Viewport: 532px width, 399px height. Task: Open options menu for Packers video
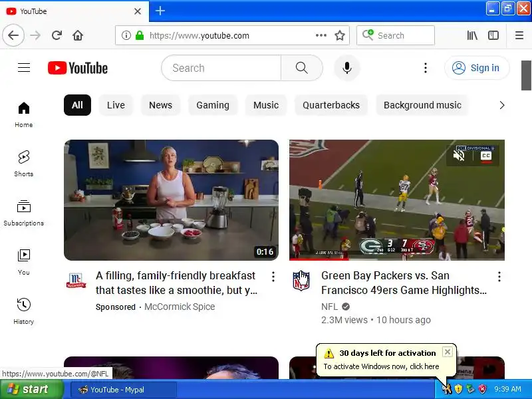(x=499, y=277)
